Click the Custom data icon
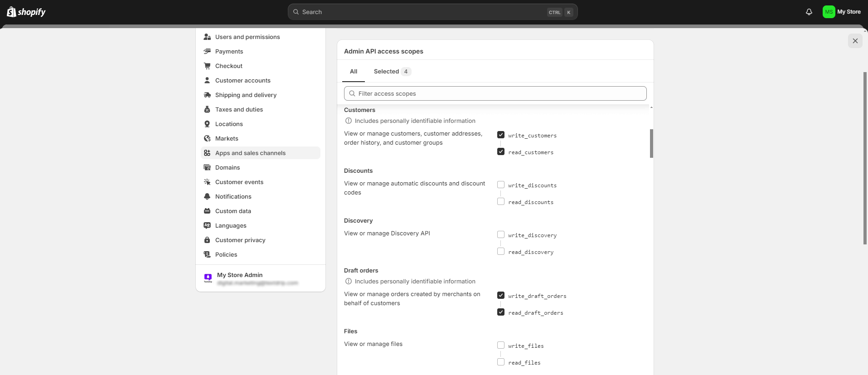Viewport: 868px width, 375px height. tap(207, 211)
